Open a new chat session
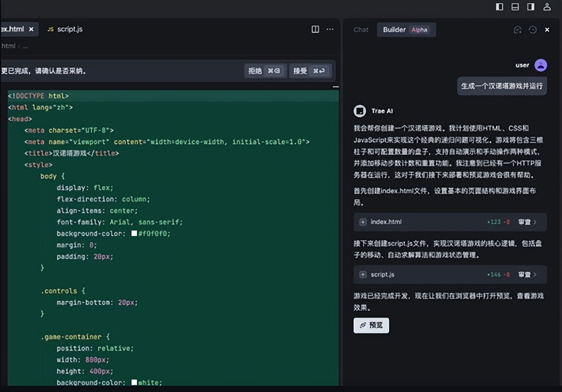562x392 pixels. point(518,29)
